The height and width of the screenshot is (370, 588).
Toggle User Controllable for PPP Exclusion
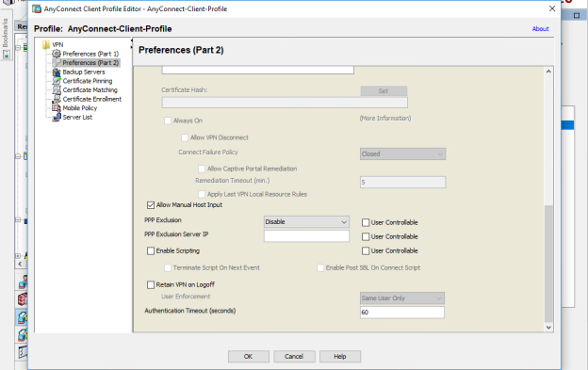[x=366, y=222]
